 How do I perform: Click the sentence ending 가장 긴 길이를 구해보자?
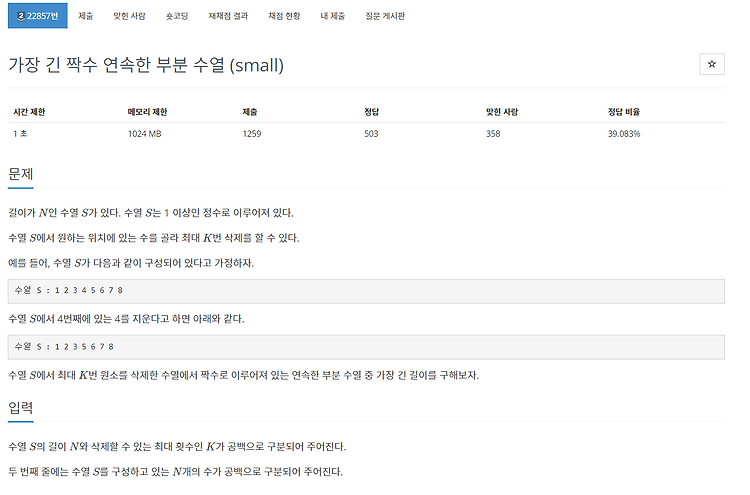coord(243,375)
